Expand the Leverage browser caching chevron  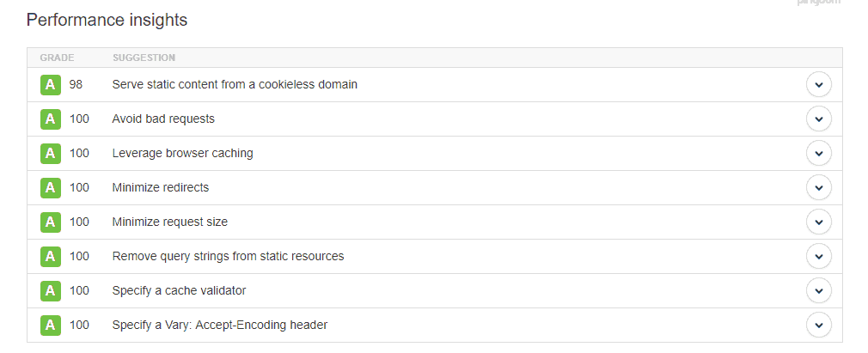coord(819,153)
